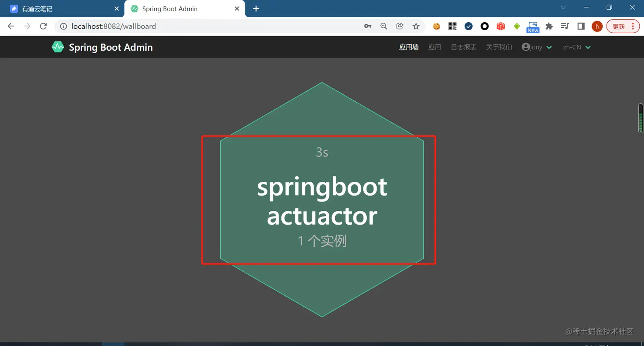Go to the 应用 applications page
The image size is (644, 346).
pyautogui.click(x=434, y=47)
